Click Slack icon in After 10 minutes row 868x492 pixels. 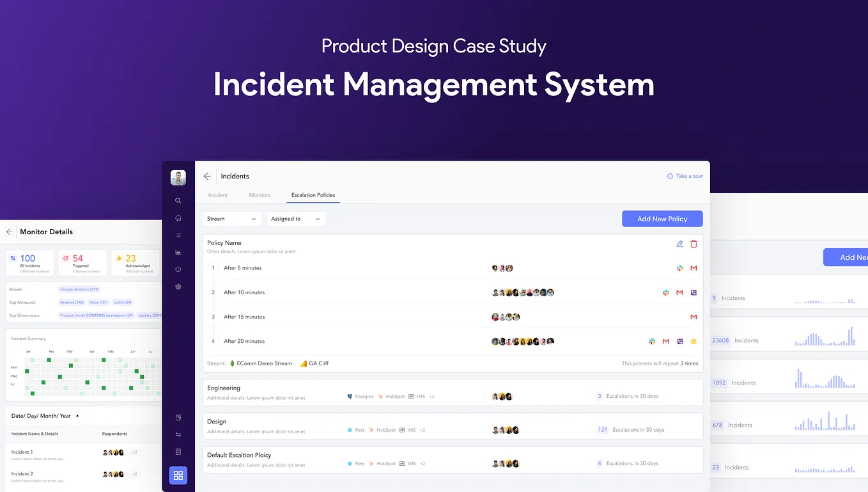coord(665,292)
